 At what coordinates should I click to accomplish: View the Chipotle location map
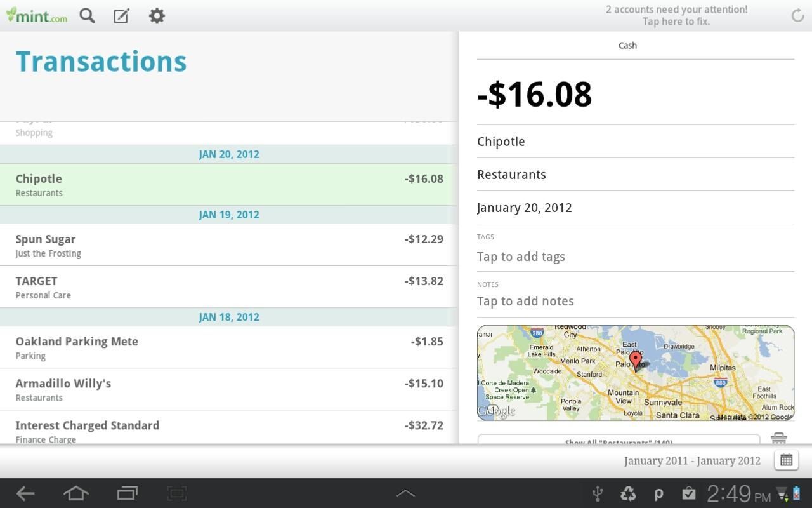click(x=635, y=372)
